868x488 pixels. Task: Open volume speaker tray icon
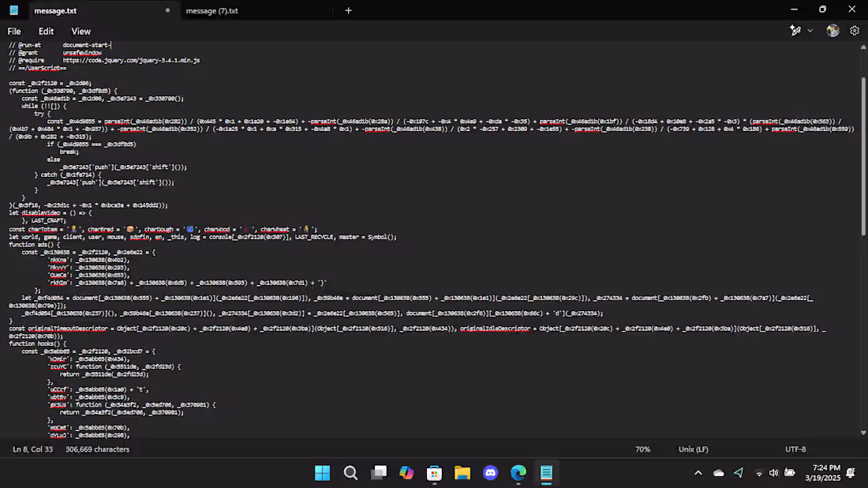(773, 473)
